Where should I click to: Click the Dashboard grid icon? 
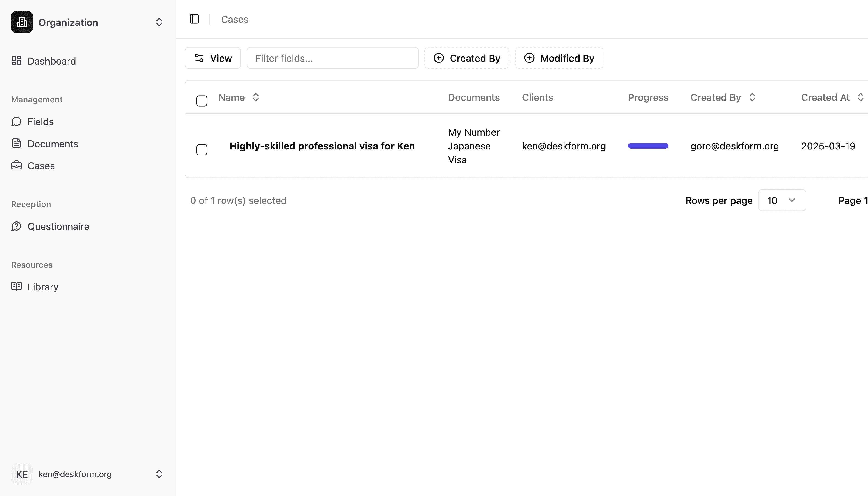[16, 61]
